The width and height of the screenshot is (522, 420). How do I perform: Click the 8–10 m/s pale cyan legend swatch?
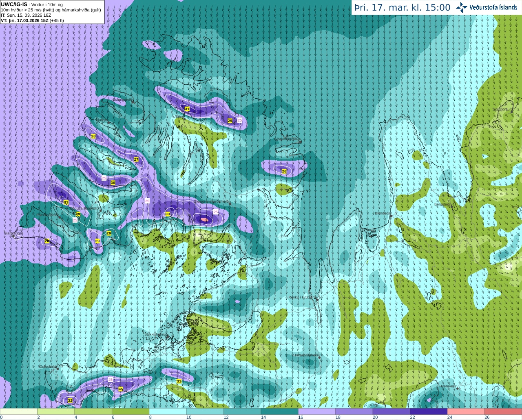point(168,411)
